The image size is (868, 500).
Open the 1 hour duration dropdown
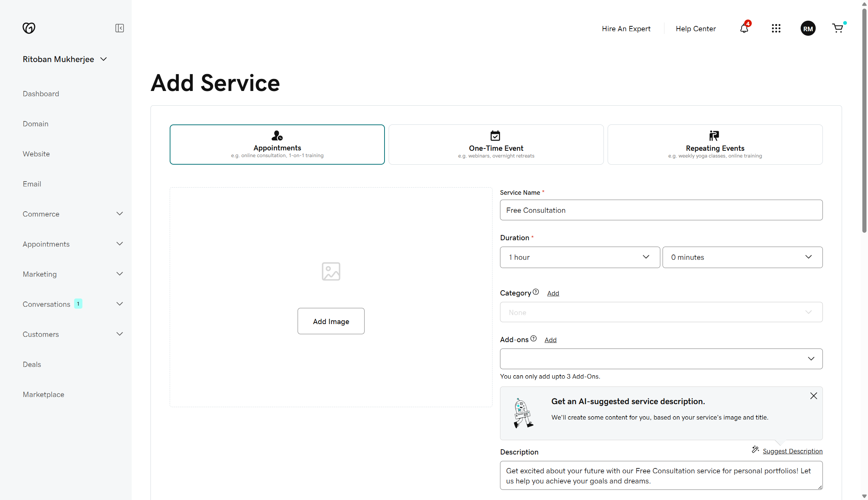(x=579, y=257)
